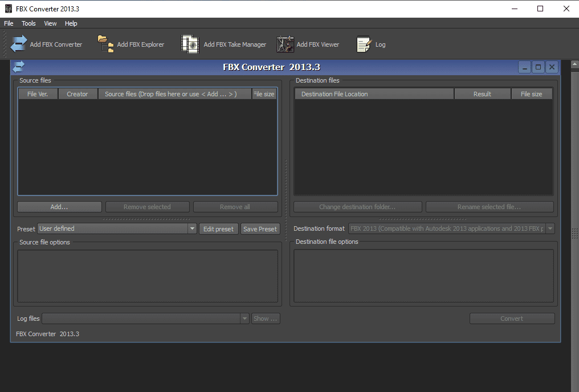Image resolution: width=579 pixels, height=392 pixels.
Task: Click the FBX Converter icon in the main titlebar
Action: click(x=8, y=9)
